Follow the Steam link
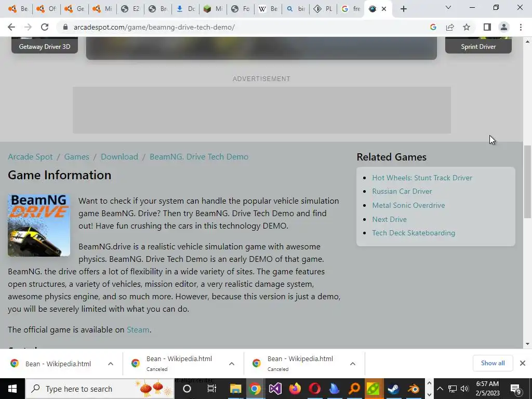Screen dimensions: 532x399 138,330
